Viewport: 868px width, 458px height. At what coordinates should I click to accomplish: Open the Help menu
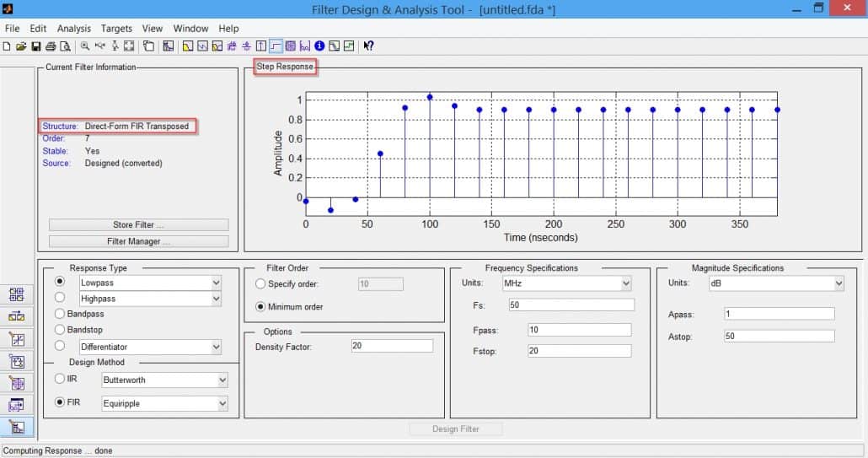228,28
